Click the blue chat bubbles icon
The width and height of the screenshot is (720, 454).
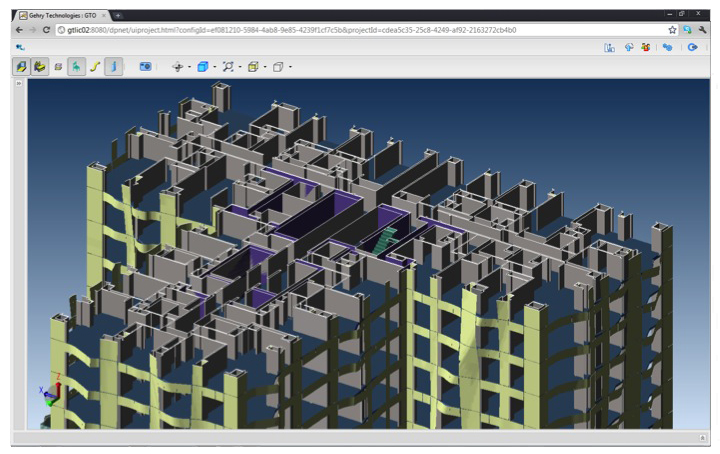668,47
